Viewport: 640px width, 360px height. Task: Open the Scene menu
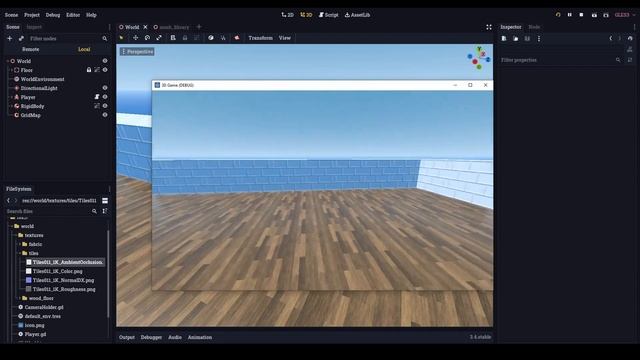pos(11,15)
